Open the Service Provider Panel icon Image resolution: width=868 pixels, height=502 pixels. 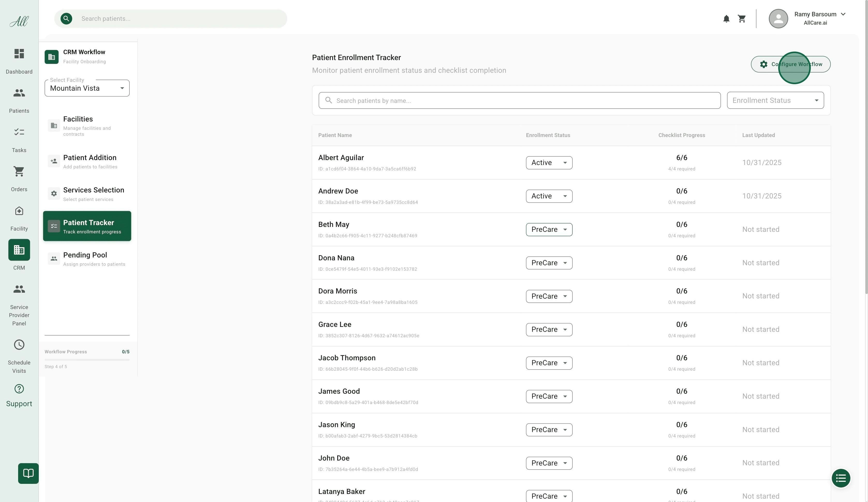click(19, 289)
